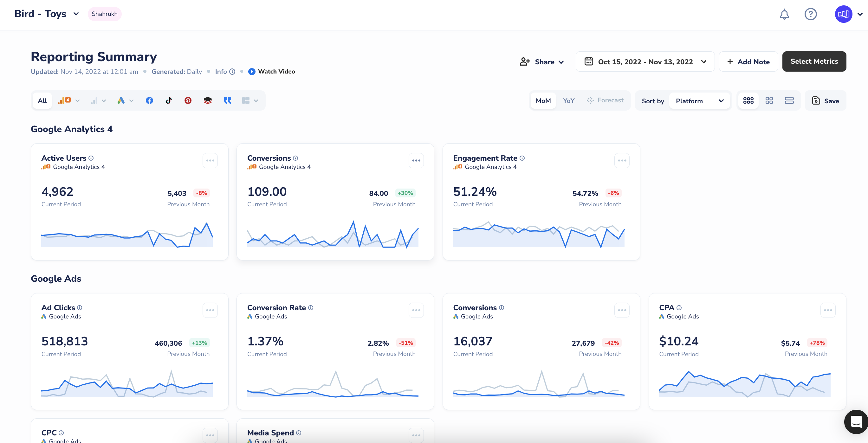Screen dimensions: 868x443
Task: Enable the Forecast view
Action: 605,100
